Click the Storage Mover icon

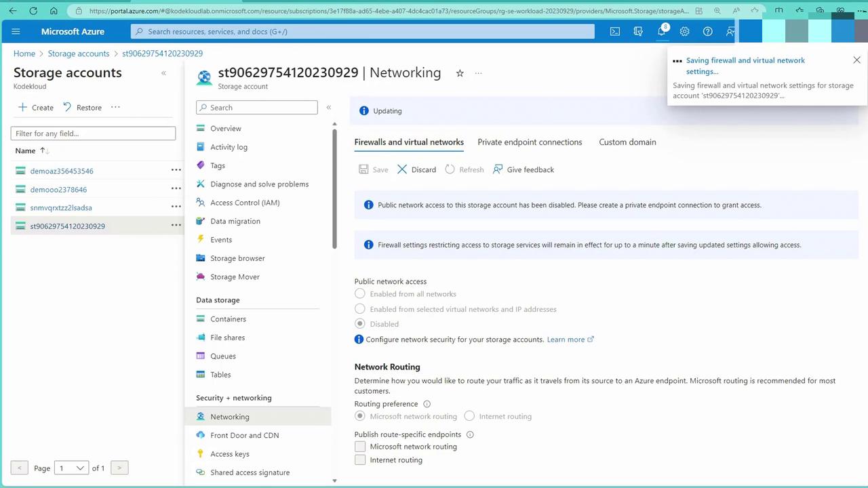(201, 277)
